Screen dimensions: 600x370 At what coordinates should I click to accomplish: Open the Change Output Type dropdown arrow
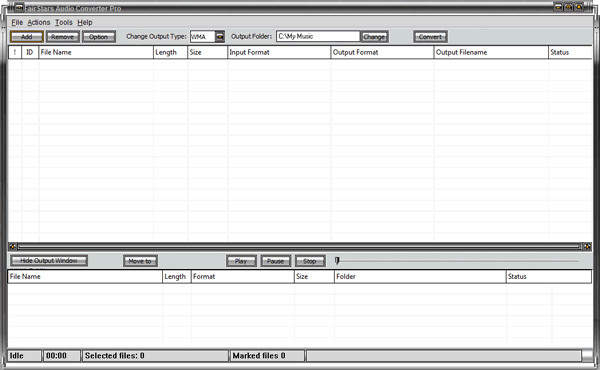click(220, 37)
